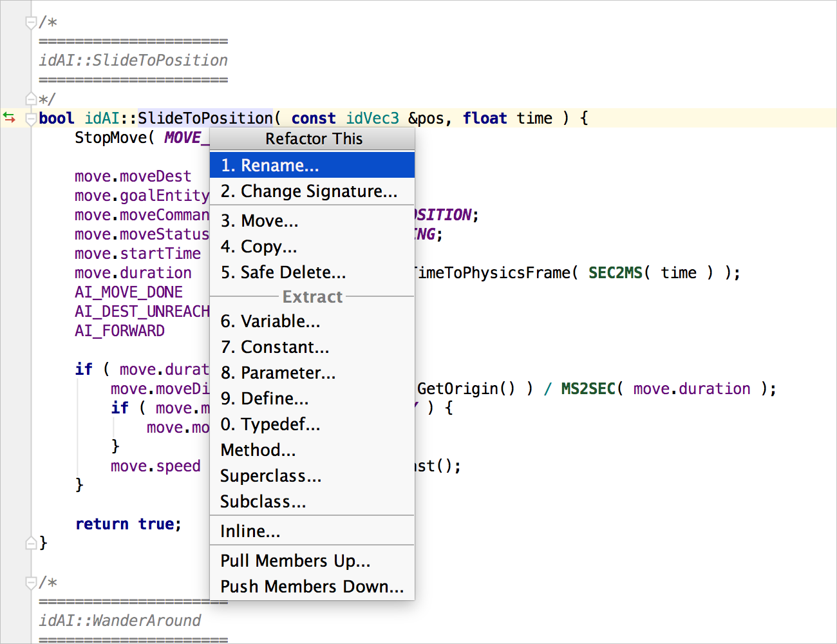Click 'idAI::WanderAround' comment text
The width and height of the screenshot is (837, 644).
pos(120,621)
